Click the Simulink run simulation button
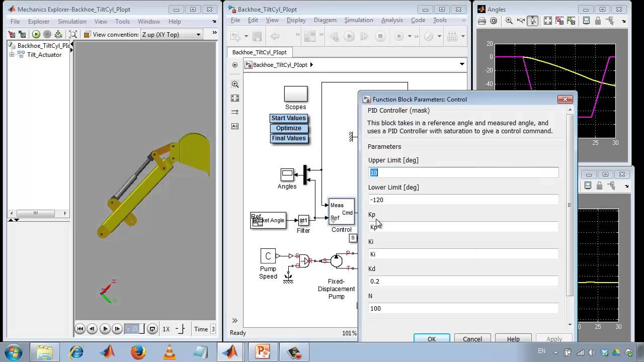 [x=350, y=36]
